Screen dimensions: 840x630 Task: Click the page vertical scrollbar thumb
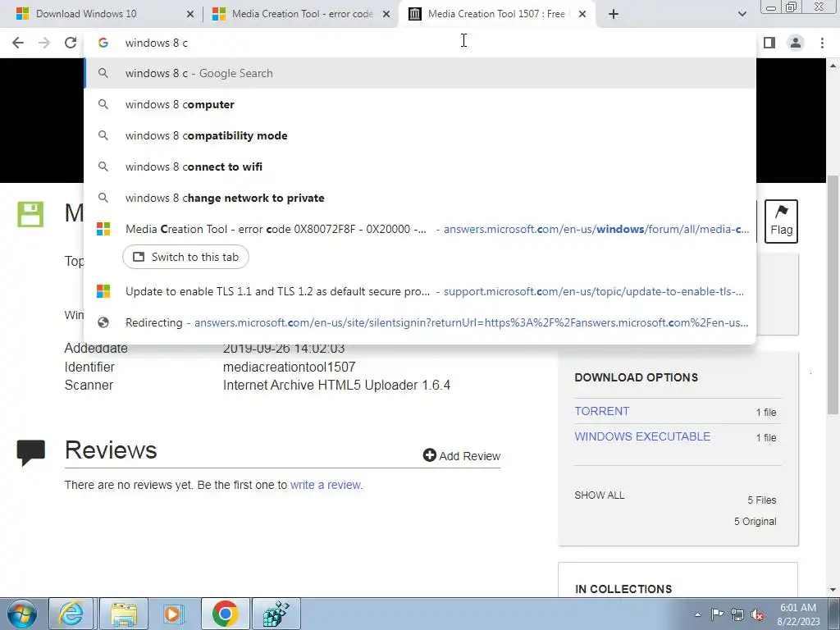point(833,294)
